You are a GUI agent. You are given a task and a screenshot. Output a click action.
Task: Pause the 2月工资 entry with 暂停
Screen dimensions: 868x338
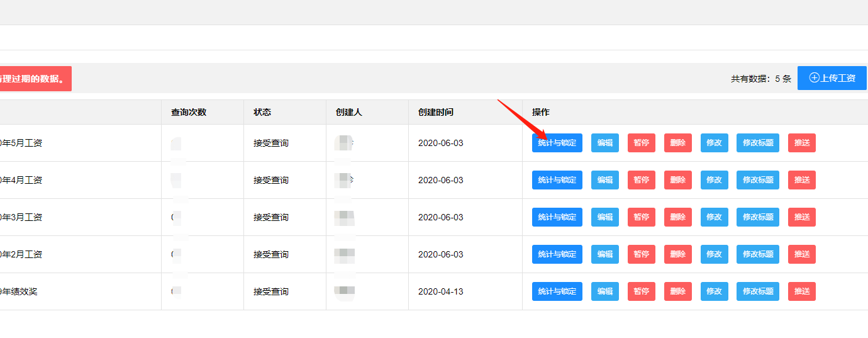tap(641, 254)
